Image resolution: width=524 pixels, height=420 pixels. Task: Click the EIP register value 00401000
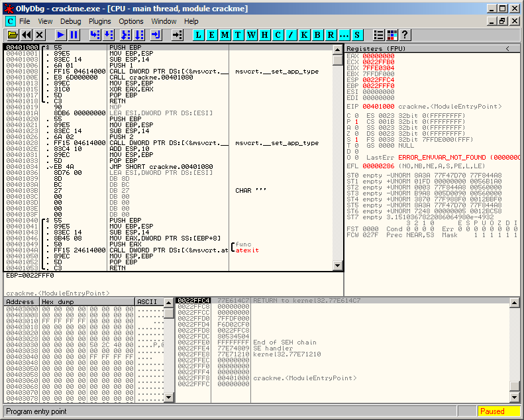click(378, 107)
